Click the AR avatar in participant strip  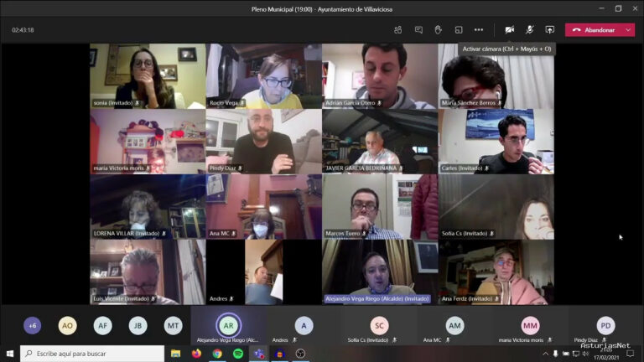pos(228,325)
